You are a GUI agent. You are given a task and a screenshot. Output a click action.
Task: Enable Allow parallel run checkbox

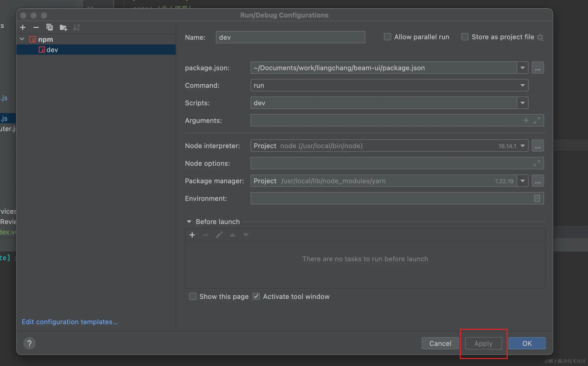click(387, 37)
